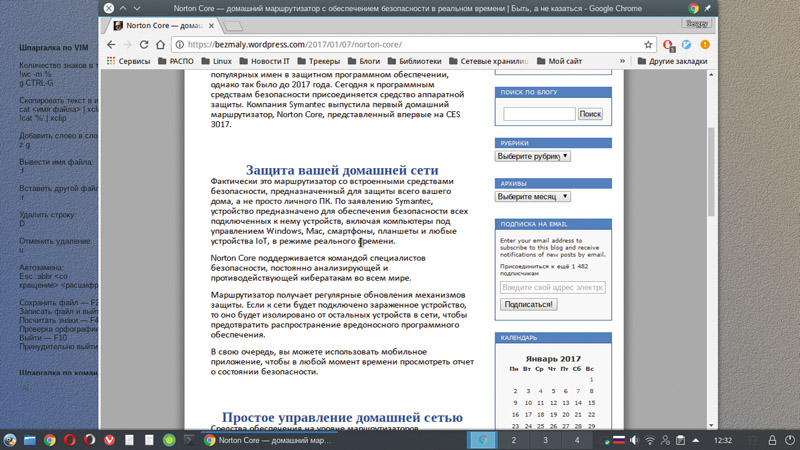The height and width of the screenshot is (450, 800).
Task: Click the blog search text field
Action: 539,114
